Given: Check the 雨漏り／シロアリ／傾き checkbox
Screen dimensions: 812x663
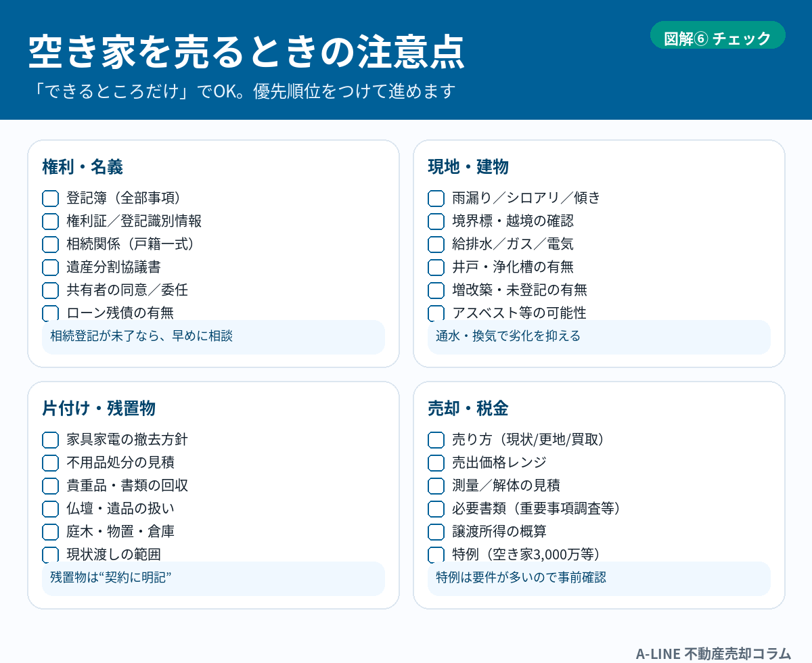Looking at the screenshot, I should tap(436, 198).
